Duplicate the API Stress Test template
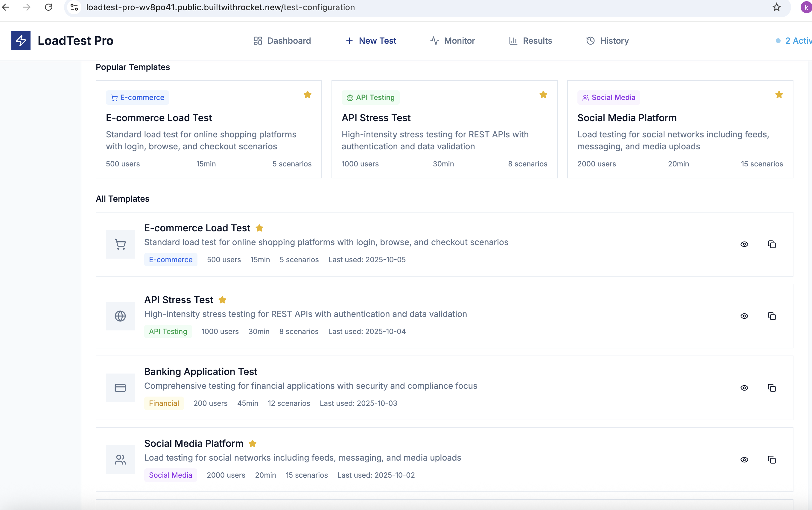 (772, 316)
